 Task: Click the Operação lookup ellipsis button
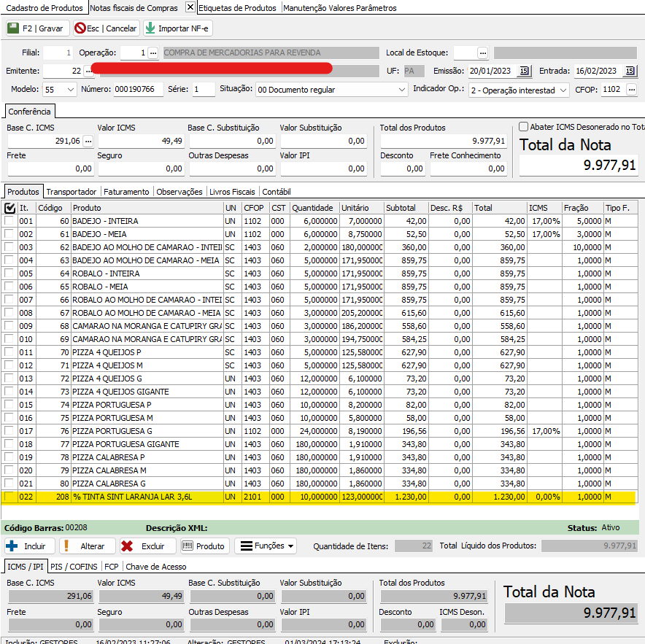pos(152,53)
